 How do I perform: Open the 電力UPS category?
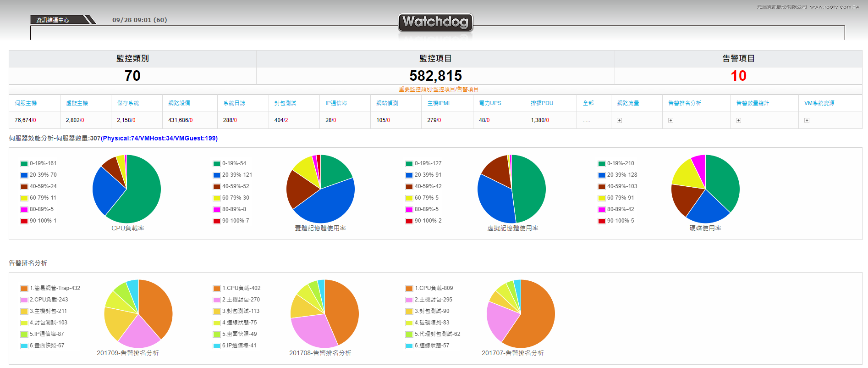pos(490,103)
